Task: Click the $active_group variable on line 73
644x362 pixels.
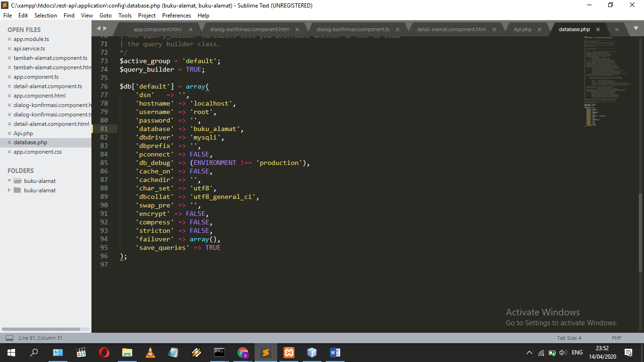Action: tap(145, 61)
